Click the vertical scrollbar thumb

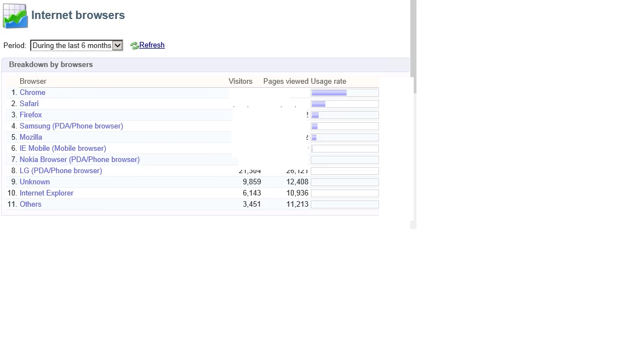414,46
